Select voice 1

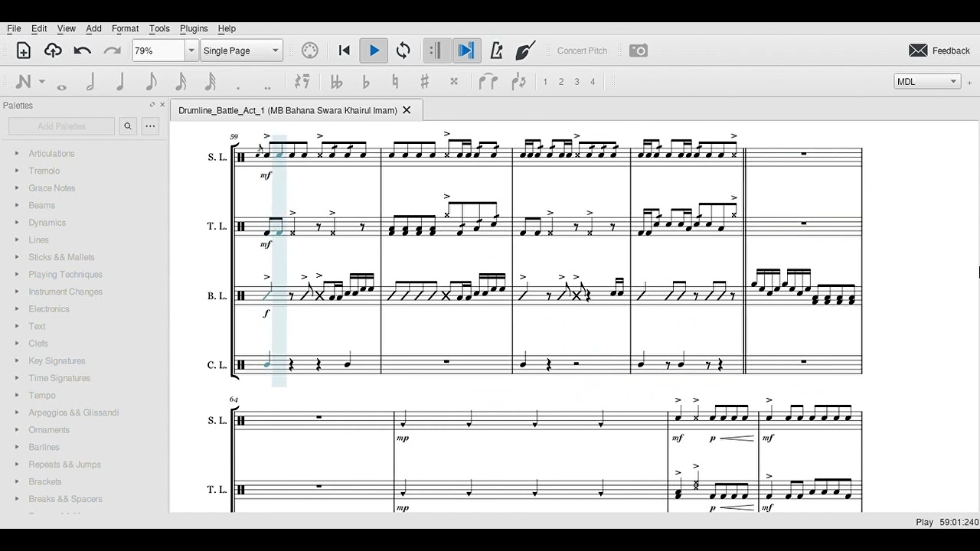point(545,82)
